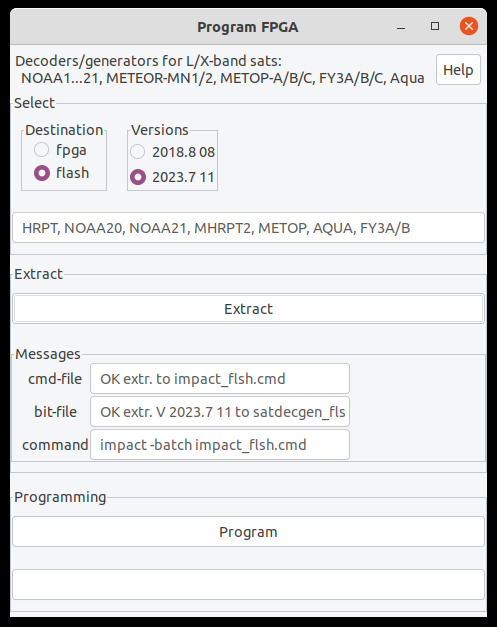Focus the HRPT, NOAA20 satellite list field

pos(248,228)
